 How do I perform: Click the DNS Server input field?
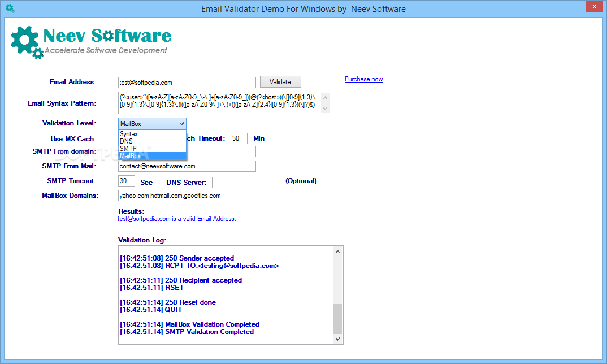pyautogui.click(x=246, y=183)
